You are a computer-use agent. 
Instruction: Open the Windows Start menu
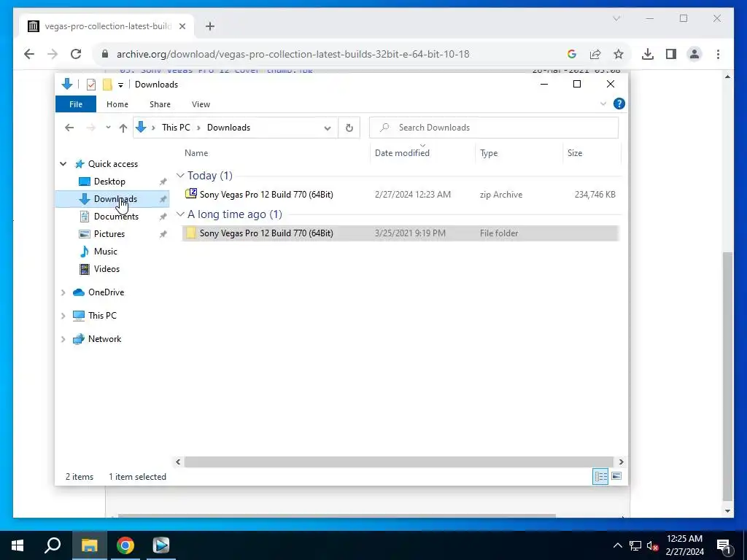(18, 545)
